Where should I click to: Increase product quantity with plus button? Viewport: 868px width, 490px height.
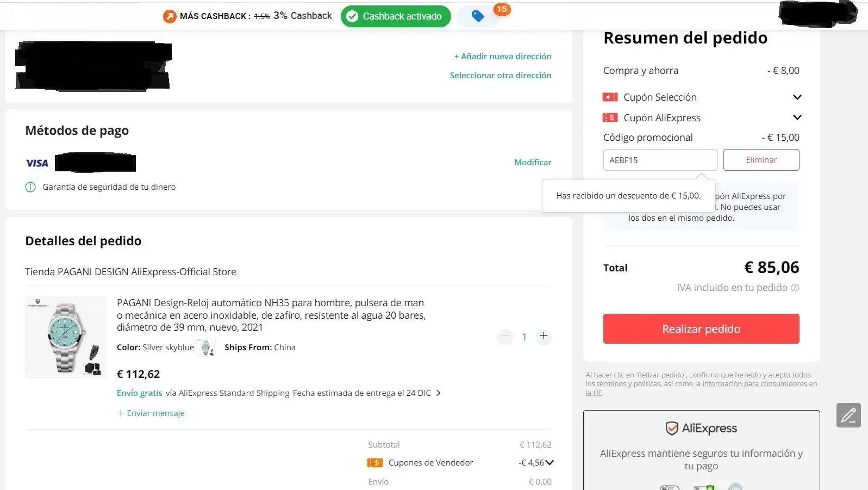point(544,337)
